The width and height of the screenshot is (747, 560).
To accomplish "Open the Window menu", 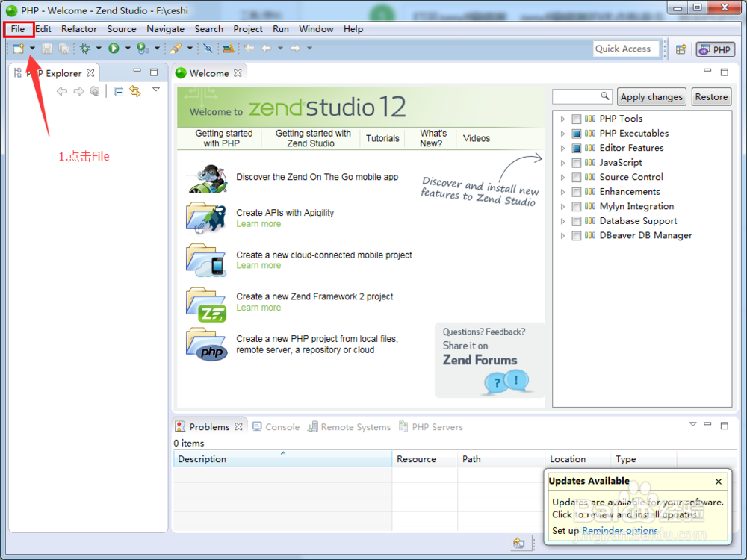I will pos(316,29).
